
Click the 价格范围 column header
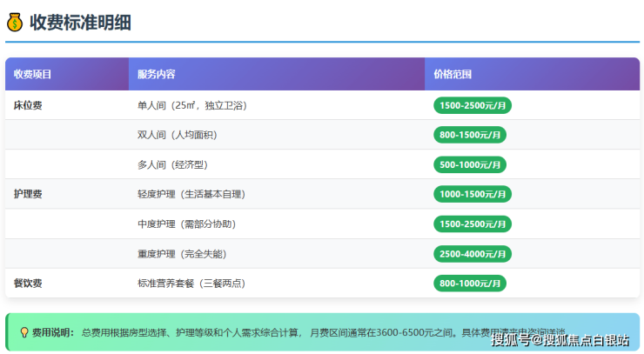(453, 75)
